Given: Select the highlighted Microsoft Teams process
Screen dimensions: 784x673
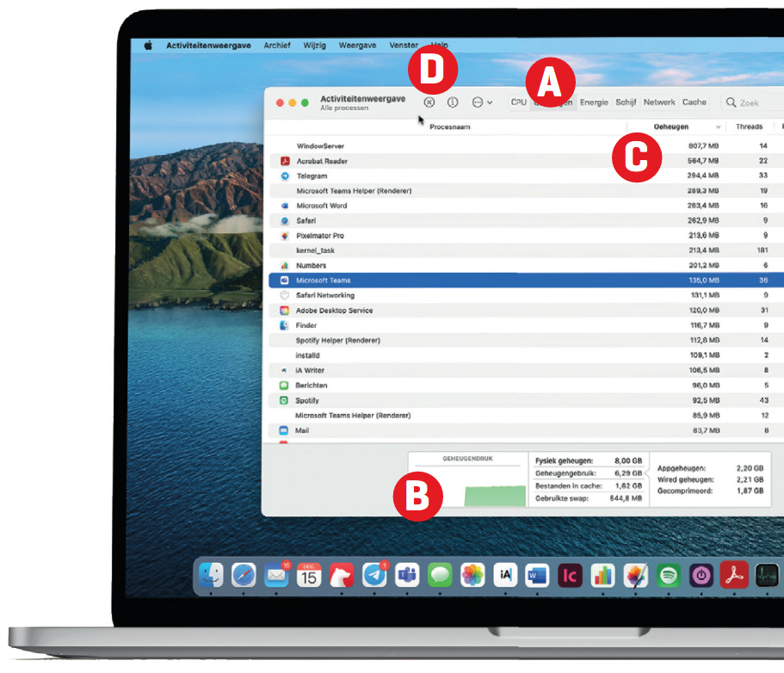Looking at the screenshot, I should 526,281.
